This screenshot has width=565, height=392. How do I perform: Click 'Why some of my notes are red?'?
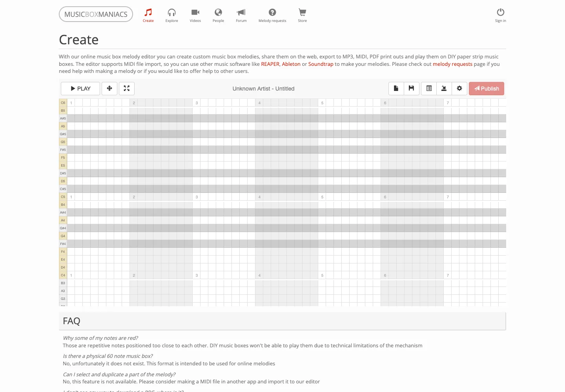(x=100, y=338)
